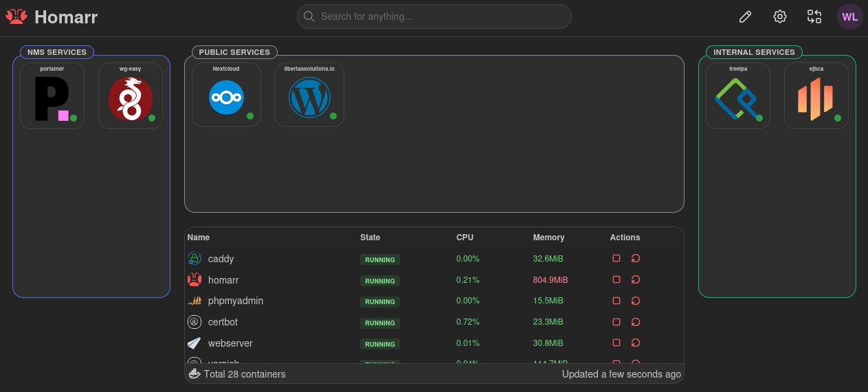This screenshot has height=392, width=868.
Task: Open the portainer app tile
Action: click(52, 95)
